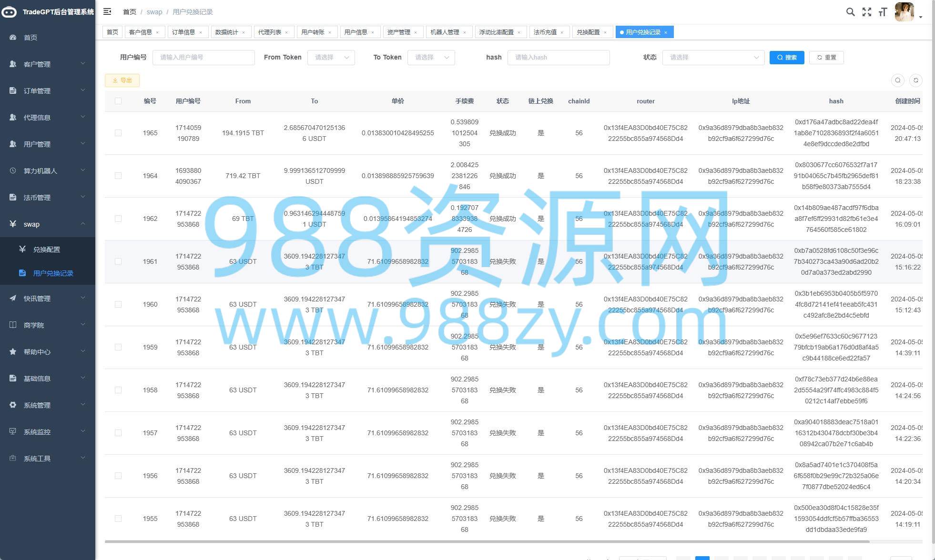Open font size setting icon
Viewport: 935px width, 560px height.
[883, 12]
